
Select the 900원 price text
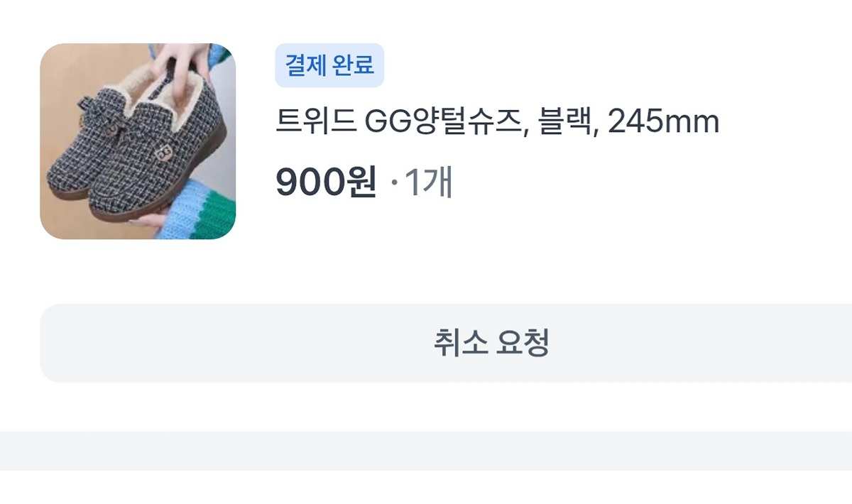(x=326, y=184)
